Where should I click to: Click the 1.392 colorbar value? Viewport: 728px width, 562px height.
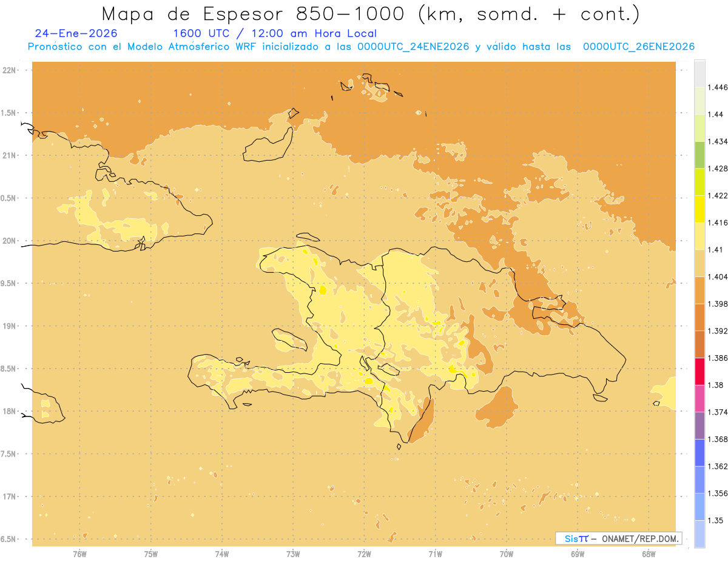718,331
